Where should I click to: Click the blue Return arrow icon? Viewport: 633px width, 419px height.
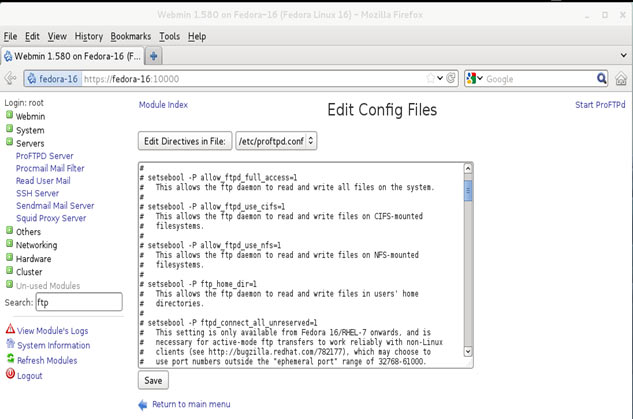pyautogui.click(x=143, y=404)
